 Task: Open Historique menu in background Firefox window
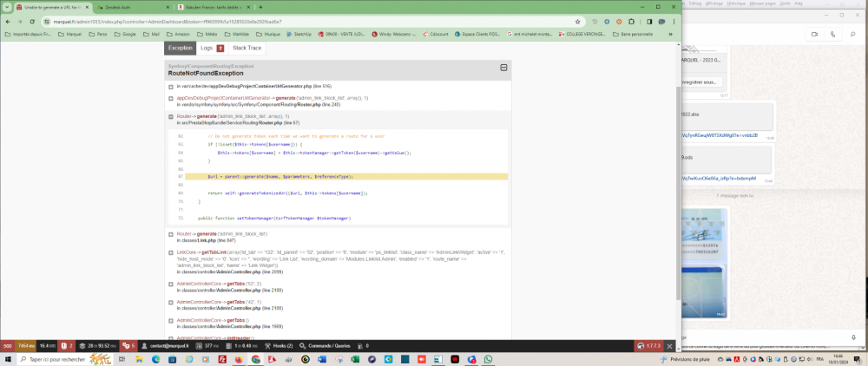point(736,3)
